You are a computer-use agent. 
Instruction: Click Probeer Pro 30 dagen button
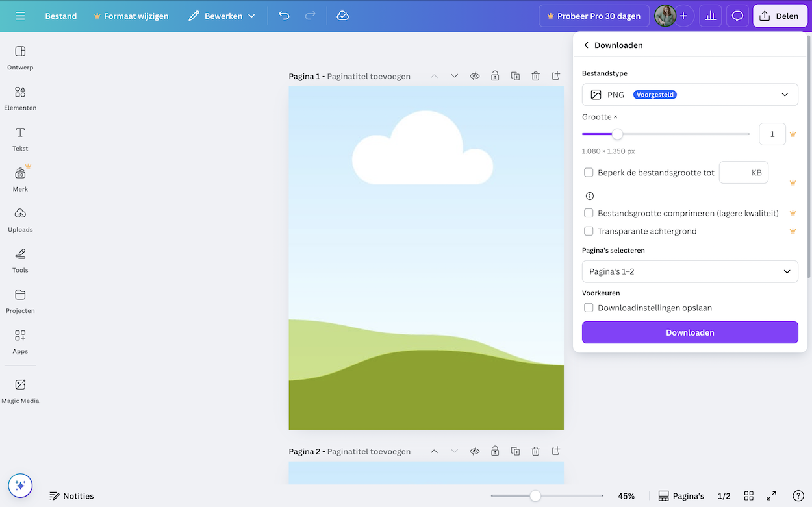[594, 16]
